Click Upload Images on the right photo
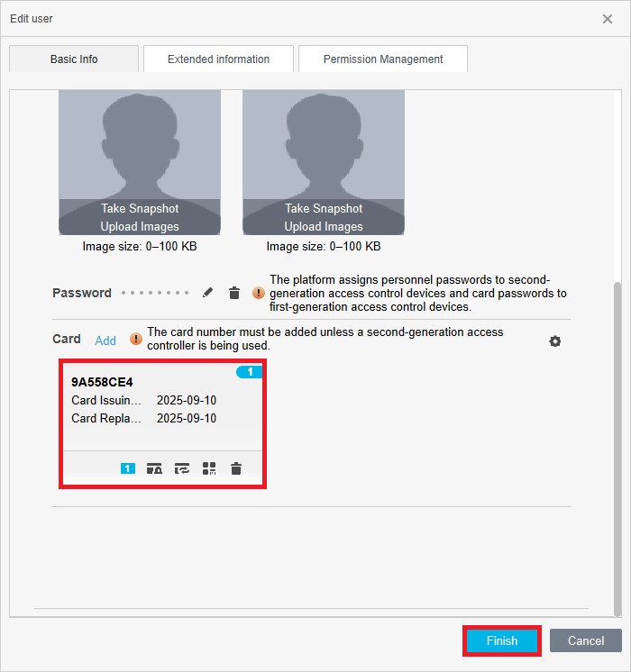631x672 pixels. click(x=324, y=226)
